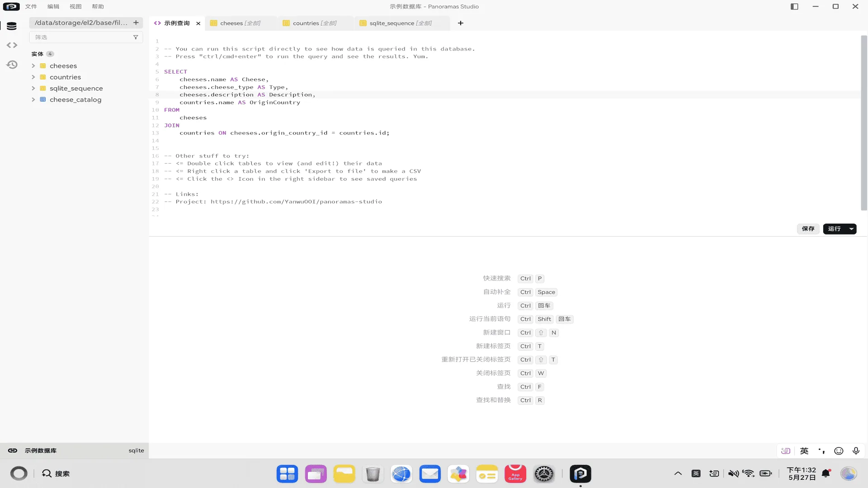Show hidden tray icons chevron
Image resolution: width=868 pixels, height=488 pixels.
tap(678, 474)
